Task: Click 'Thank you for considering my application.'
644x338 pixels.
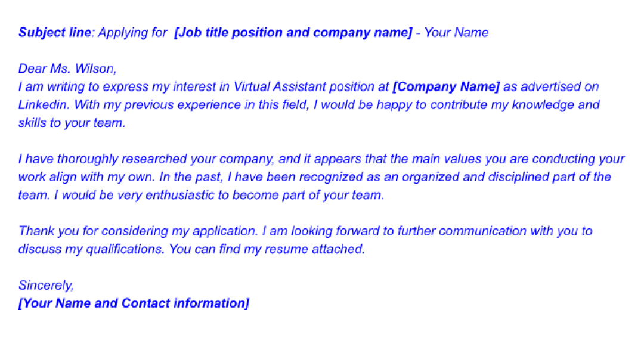Action: click(x=138, y=231)
